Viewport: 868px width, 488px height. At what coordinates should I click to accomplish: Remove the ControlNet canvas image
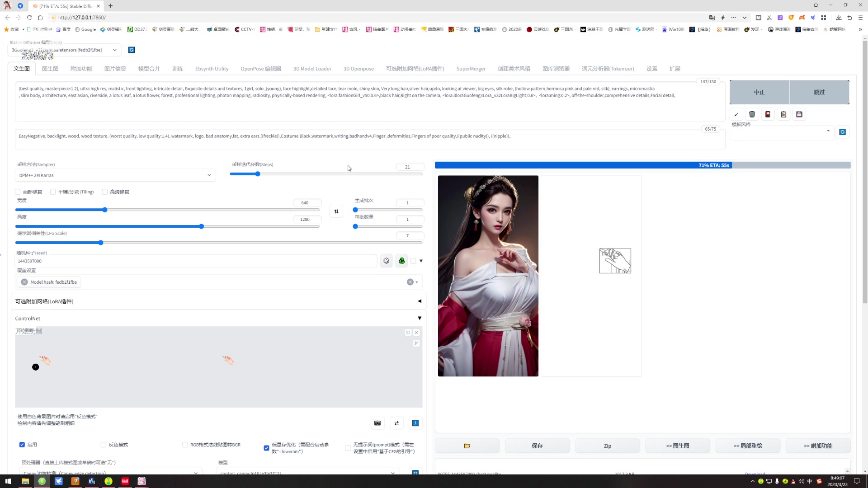[416, 333]
